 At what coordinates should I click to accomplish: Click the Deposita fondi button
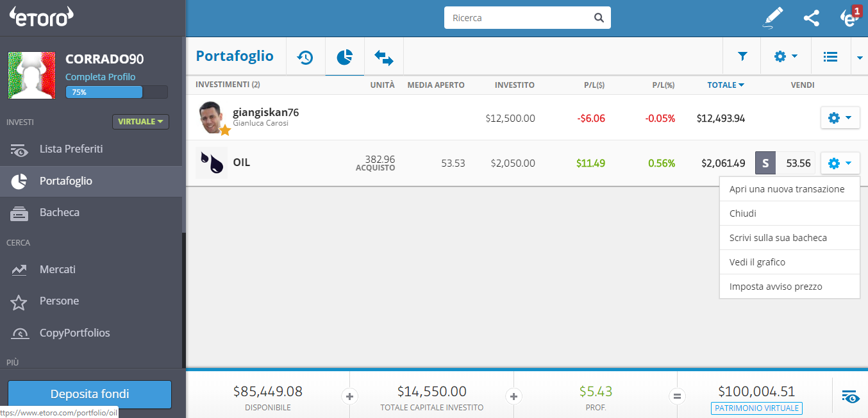(90, 394)
